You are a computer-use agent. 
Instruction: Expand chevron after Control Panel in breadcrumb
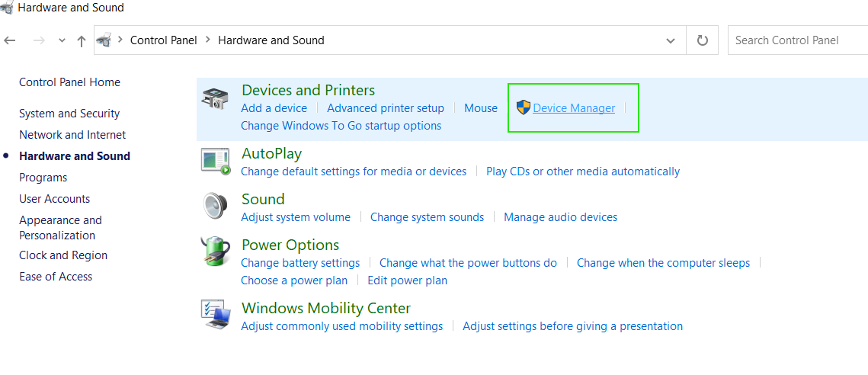click(x=207, y=40)
